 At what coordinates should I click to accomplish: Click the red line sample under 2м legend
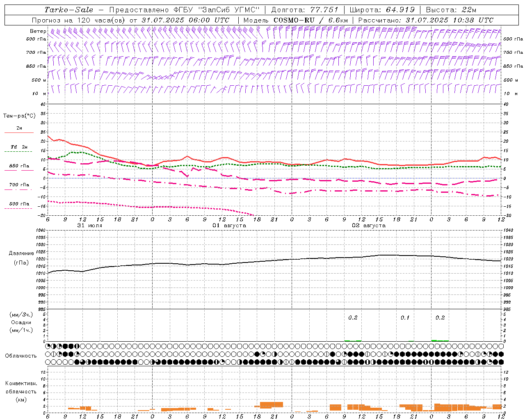pyautogui.click(x=19, y=133)
